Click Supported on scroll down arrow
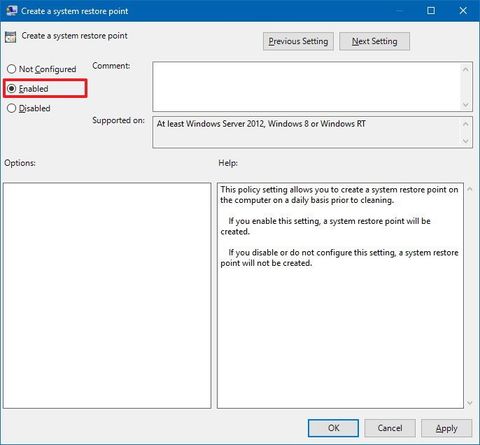Screen dimensions: 480x445 [x=466, y=141]
